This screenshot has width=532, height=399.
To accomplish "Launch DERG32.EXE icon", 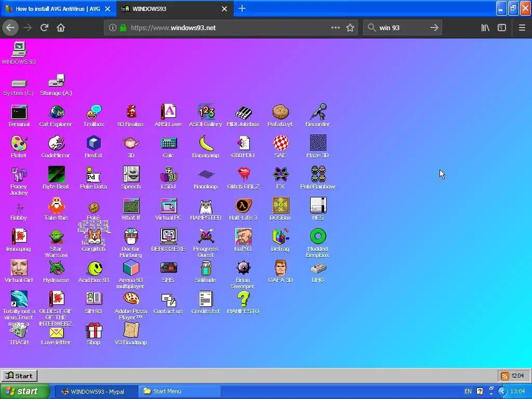I will coord(168,240).
